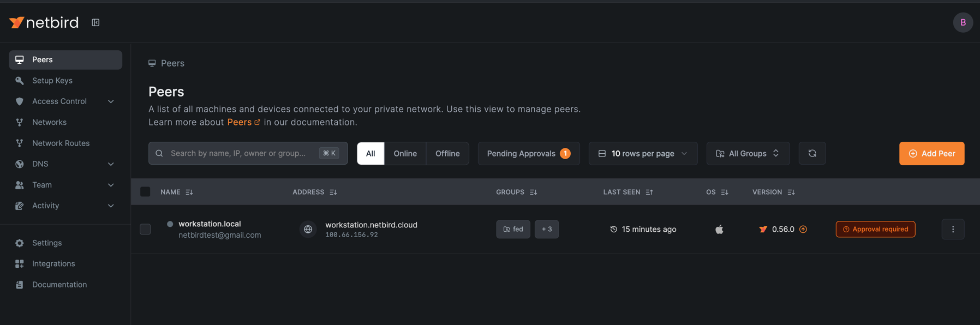The width and height of the screenshot is (980, 325).
Task: Open the All Groups filter dropdown
Action: (748, 154)
